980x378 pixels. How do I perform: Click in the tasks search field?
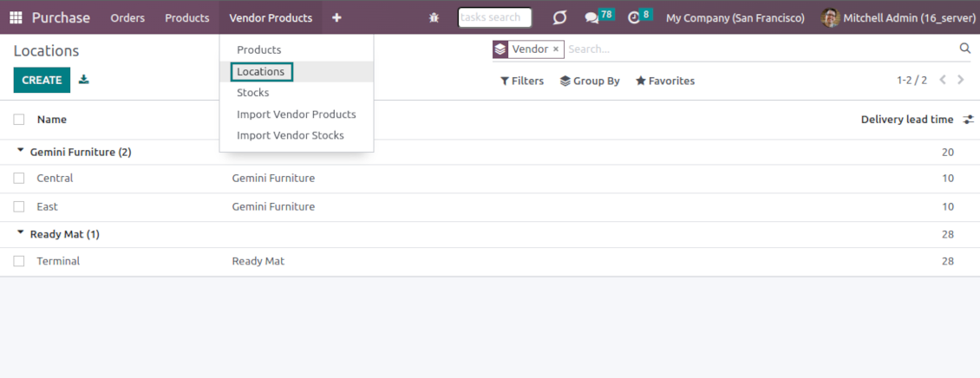(x=494, y=17)
